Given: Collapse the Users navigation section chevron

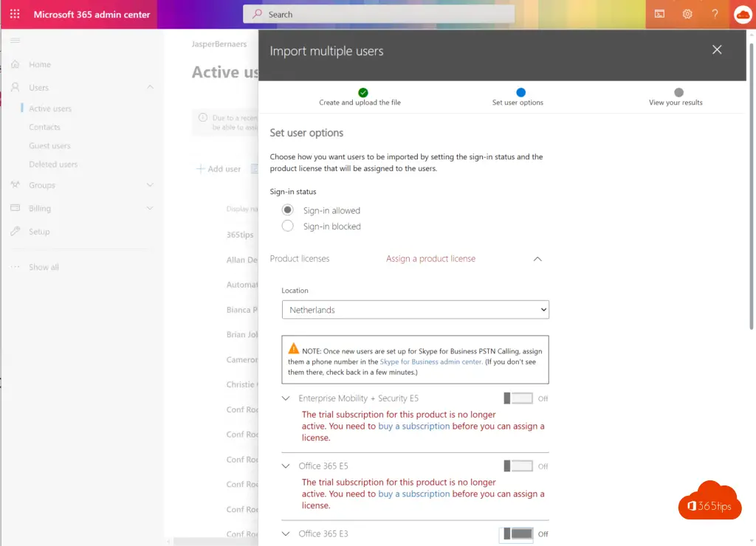Looking at the screenshot, I should 150,87.
